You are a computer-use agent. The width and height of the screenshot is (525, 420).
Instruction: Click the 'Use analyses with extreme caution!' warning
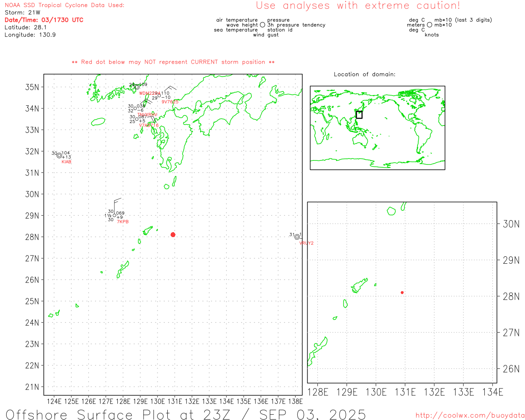click(x=358, y=6)
